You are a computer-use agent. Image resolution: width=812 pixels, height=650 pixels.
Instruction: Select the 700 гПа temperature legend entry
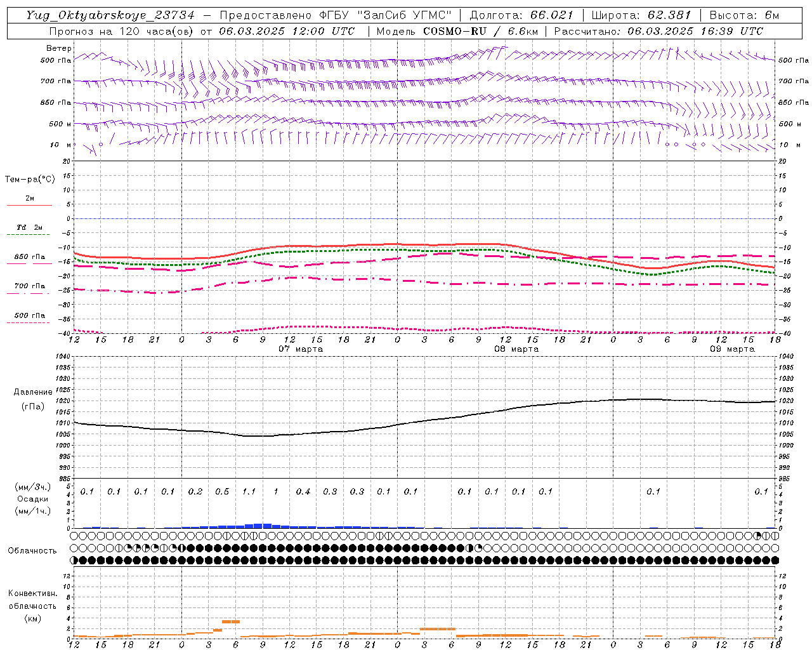pyautogui.click(x=30, y=286)
